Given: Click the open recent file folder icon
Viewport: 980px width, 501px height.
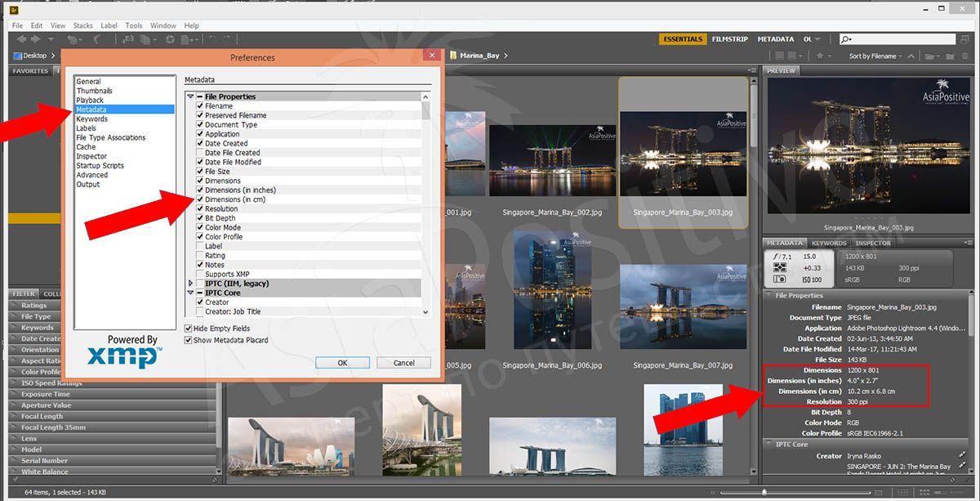Looking at the screenshot, I should pyautogui.click(x=933, y=56).
